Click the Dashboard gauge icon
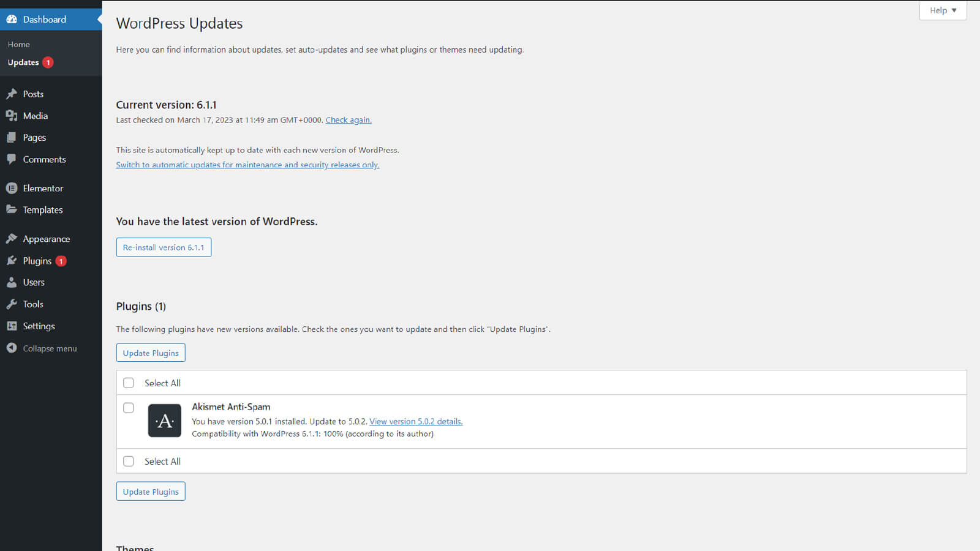Screen dimensions: 980x551 pyautogui.click(x=12, y=20)
